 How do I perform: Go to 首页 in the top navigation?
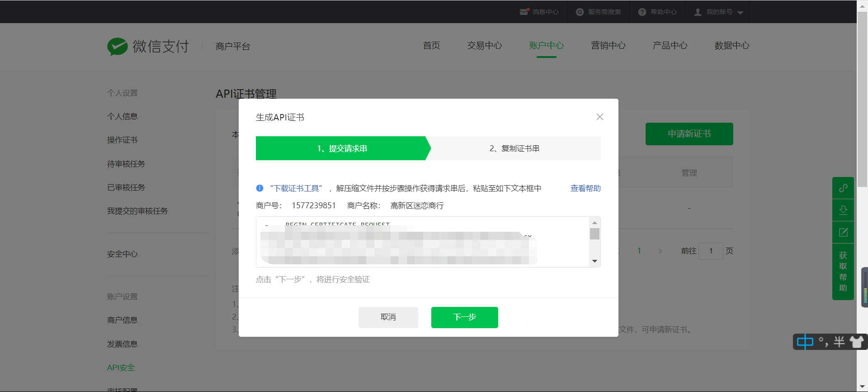coord(431,46)
